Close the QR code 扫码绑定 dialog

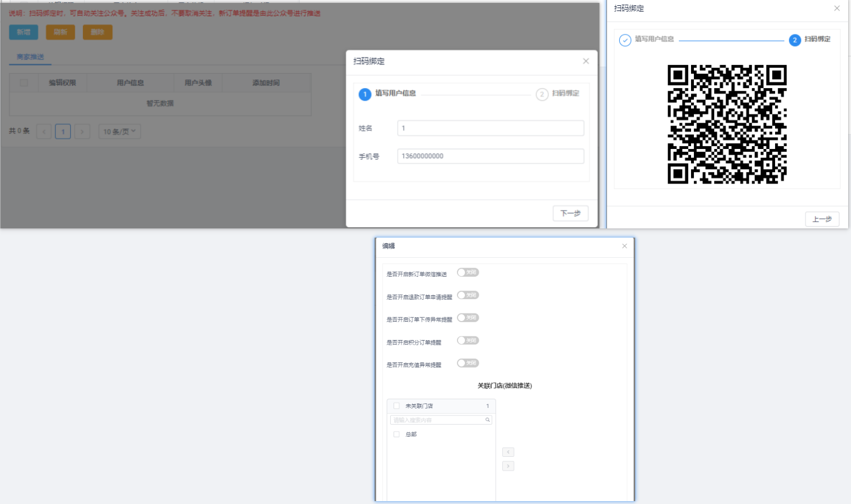point(837,8)
